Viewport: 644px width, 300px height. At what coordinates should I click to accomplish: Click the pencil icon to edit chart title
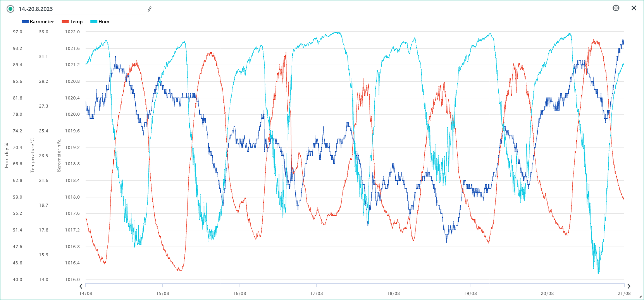point(150,9)
